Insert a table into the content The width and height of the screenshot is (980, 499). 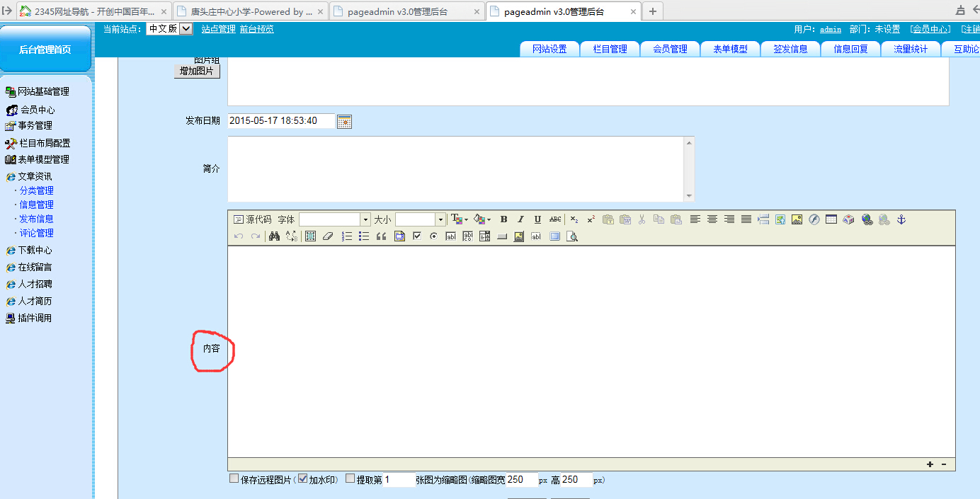pyautogui.click(x=831, y=219)
